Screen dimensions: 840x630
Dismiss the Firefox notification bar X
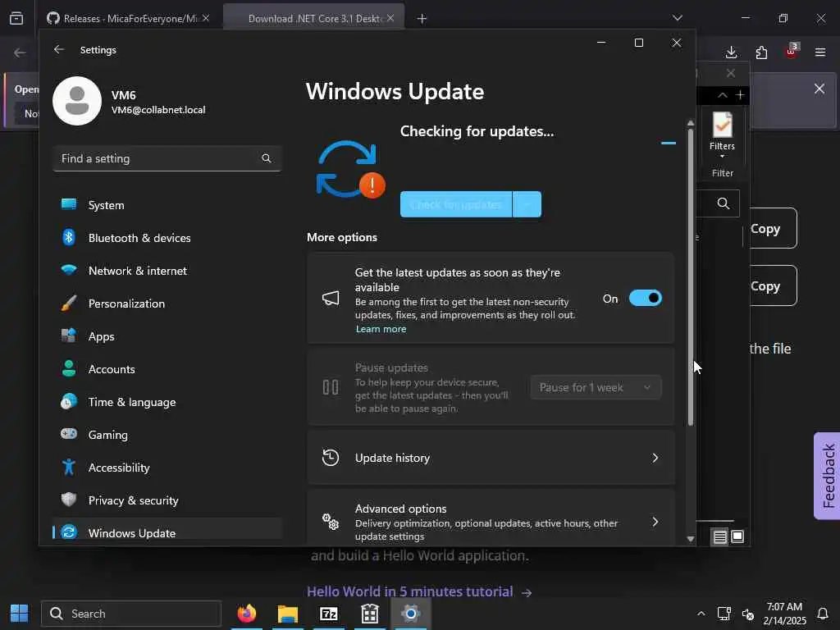click(x=819, y=89)
